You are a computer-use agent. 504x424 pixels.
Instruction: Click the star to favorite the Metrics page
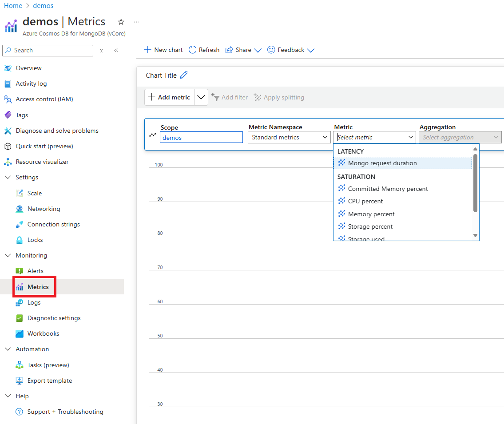tap(120, 21)
